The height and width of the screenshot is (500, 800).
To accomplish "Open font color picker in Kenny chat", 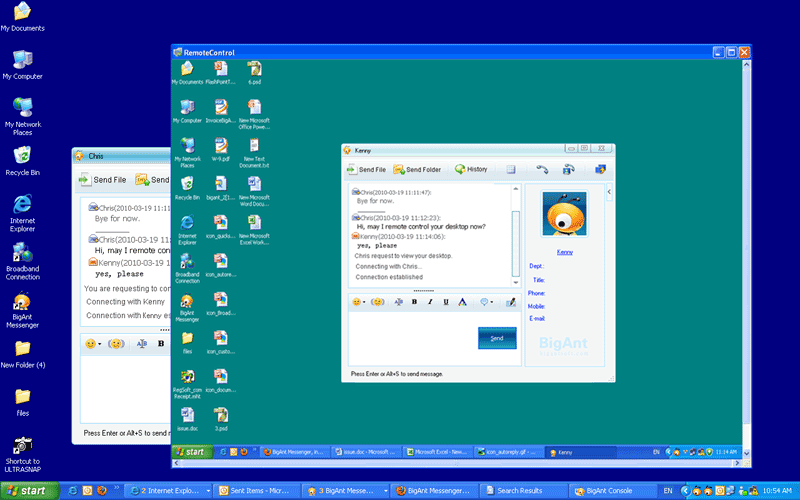I will point(462,302).
